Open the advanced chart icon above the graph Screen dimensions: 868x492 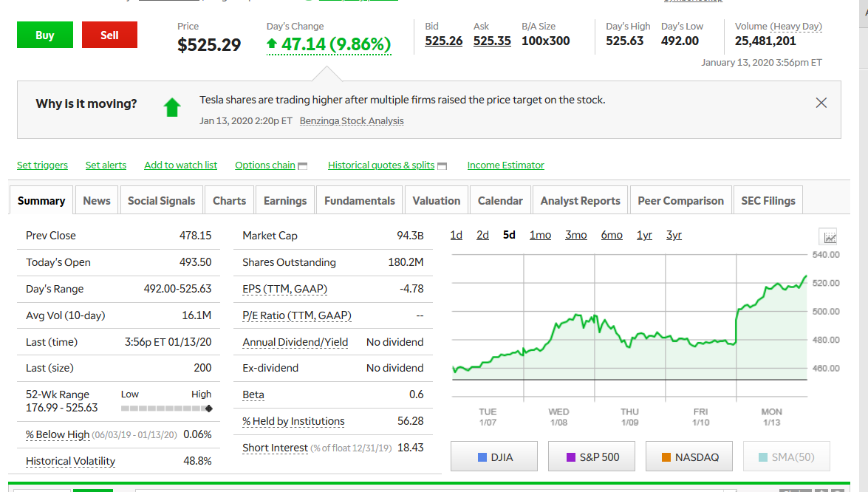[x=830, y=237]
